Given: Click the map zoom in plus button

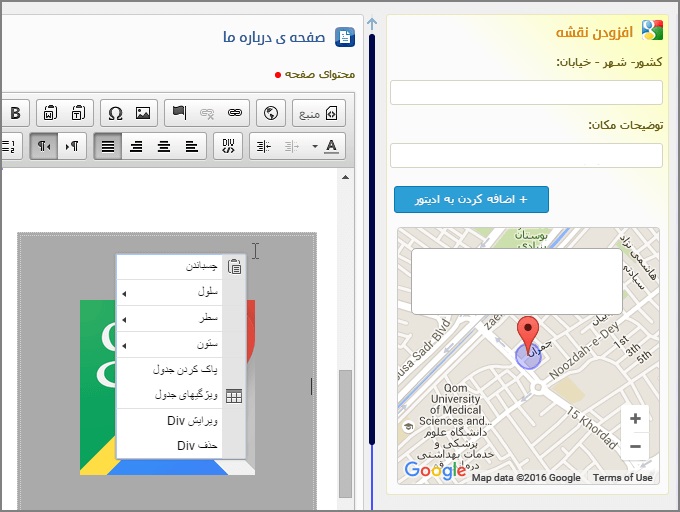Looking at the screenshot, I should tap(635, 418).
